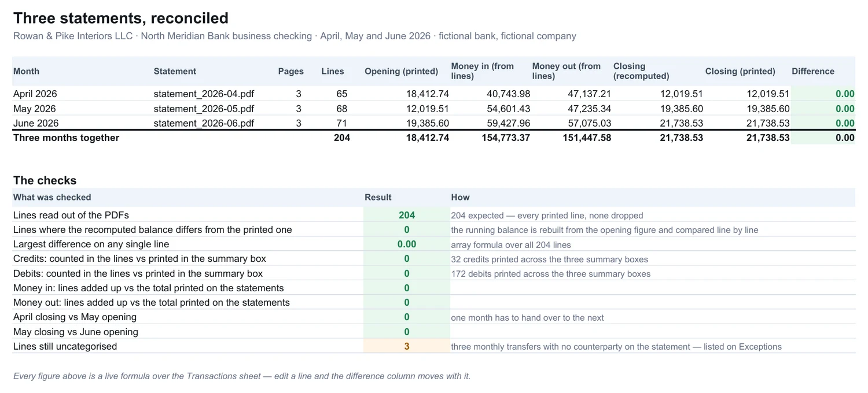Click the Result column header

coord(378,197)
